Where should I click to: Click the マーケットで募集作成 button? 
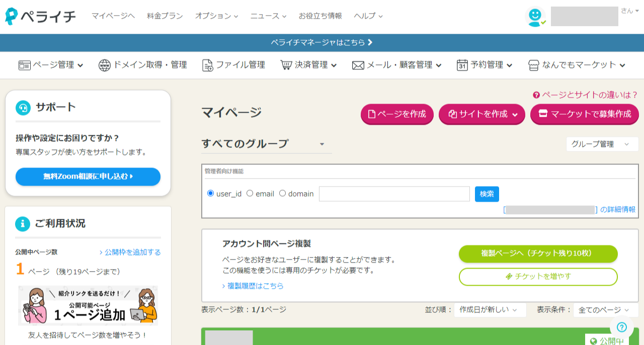point(585,114)
